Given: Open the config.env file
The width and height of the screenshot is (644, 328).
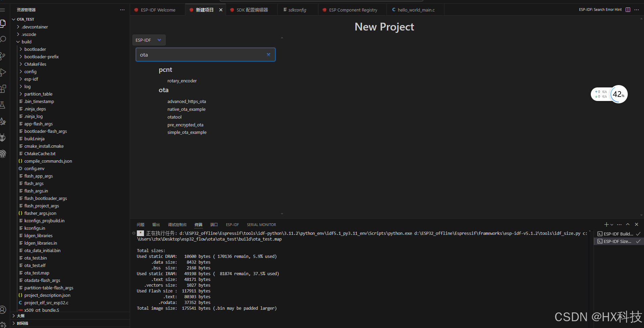Looking at the screenshot, I should click(34, 168).
